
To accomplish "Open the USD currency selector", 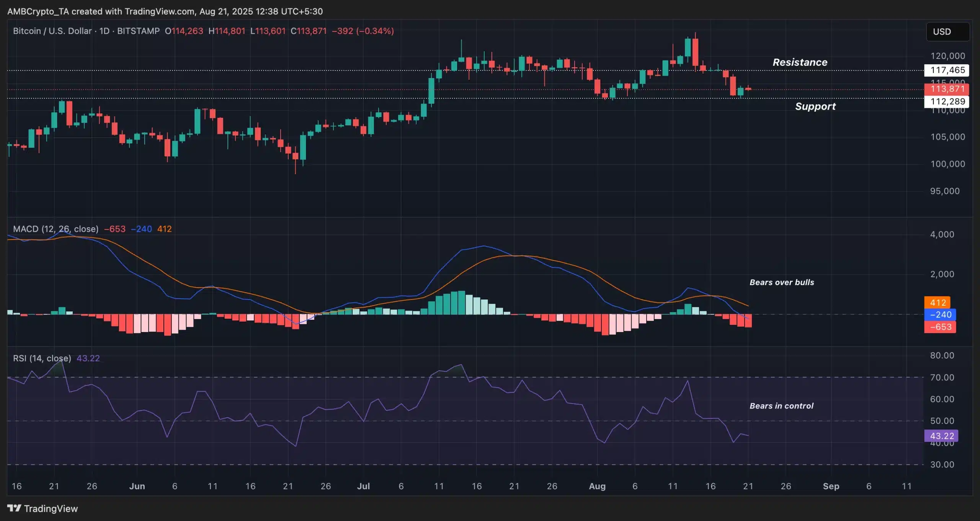I will click(x=947, y=32).
